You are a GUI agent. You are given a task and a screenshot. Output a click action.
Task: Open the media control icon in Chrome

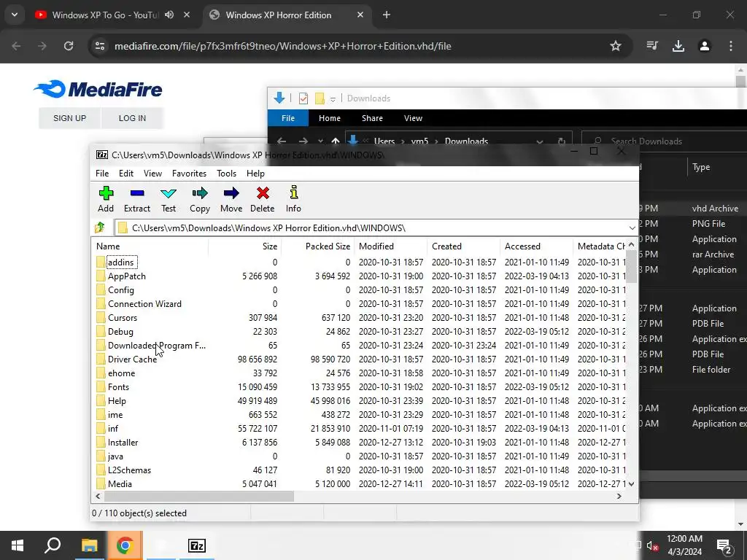[x=652, y=46]
